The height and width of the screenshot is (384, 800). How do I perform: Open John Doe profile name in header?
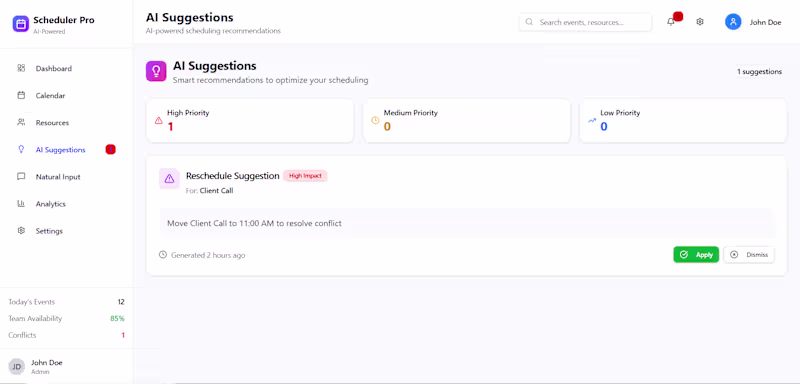click(x=765, y=22)
